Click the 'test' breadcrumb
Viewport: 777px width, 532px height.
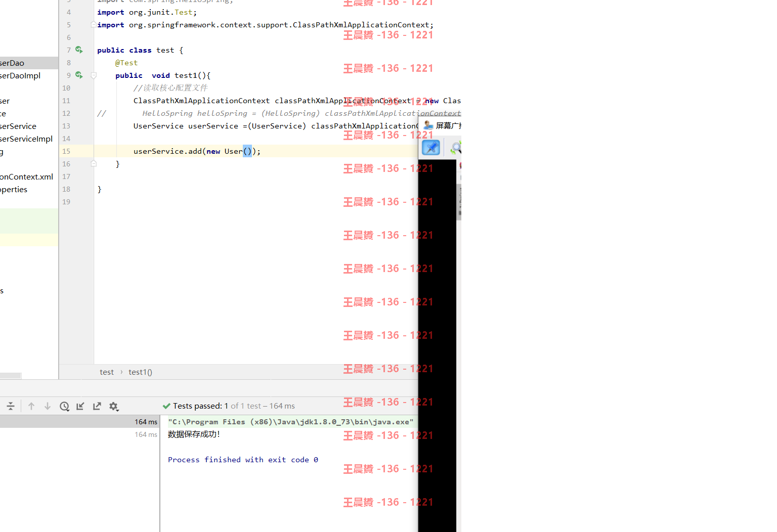(107, 372)
